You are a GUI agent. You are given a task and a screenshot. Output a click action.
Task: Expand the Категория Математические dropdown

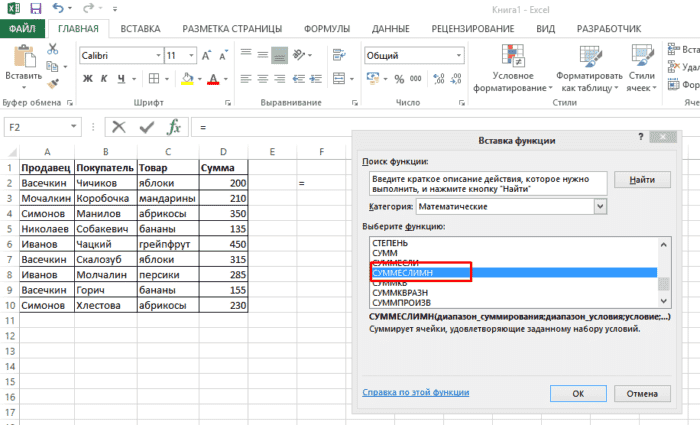[601, 206]
